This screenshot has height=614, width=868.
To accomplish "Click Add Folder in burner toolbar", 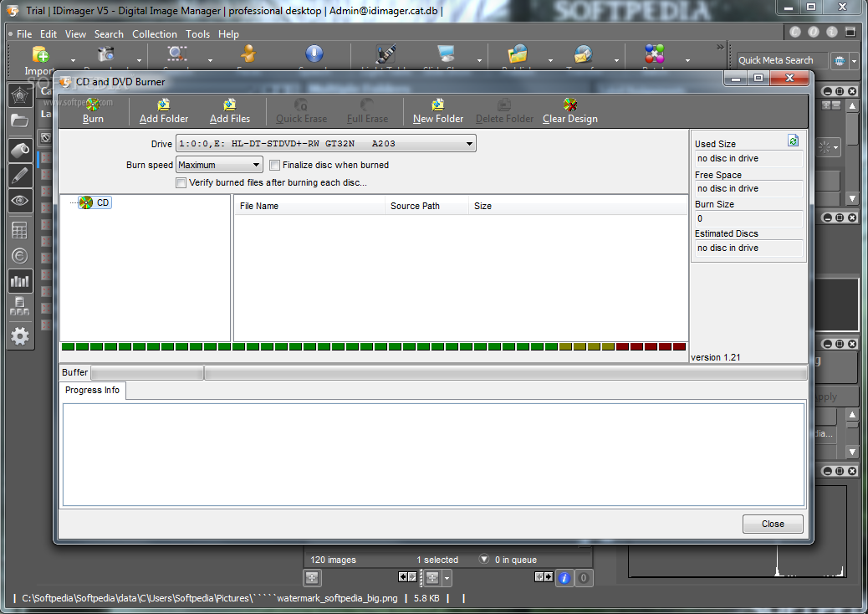I will [164, 110].
